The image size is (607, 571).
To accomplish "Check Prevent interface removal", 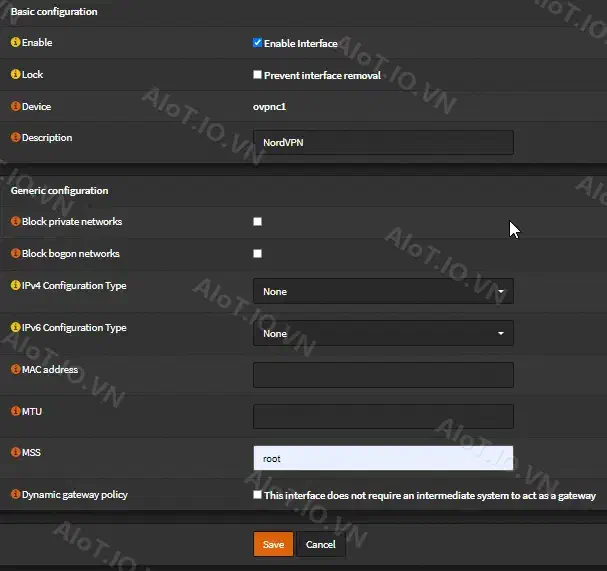I will pos(257,74).
